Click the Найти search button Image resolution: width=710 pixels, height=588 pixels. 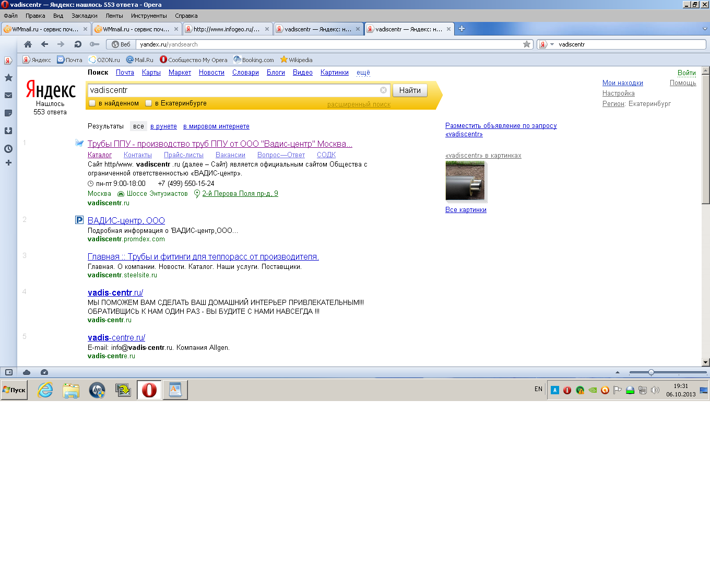pos(410,90)
